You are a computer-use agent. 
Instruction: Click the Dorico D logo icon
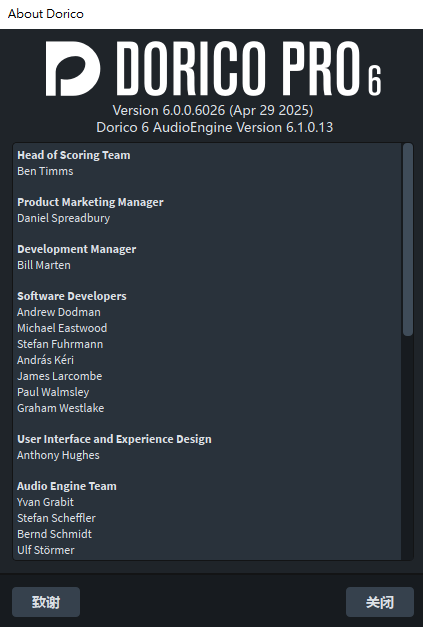[x=73, y=68]
